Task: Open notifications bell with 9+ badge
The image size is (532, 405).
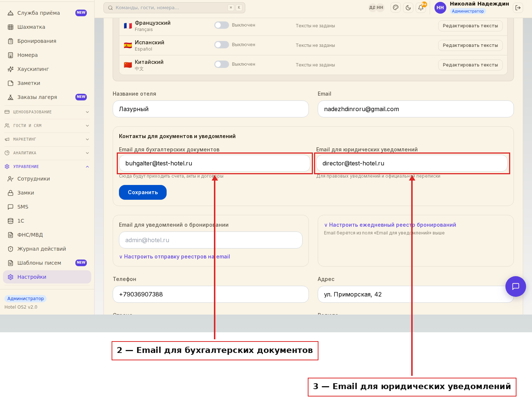Action: coord(421,7)
